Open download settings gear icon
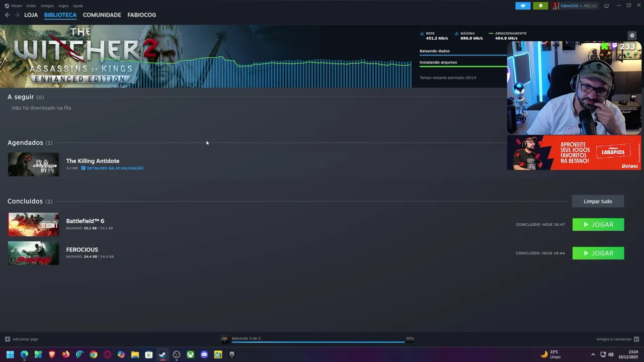 (x=632, y=35)
